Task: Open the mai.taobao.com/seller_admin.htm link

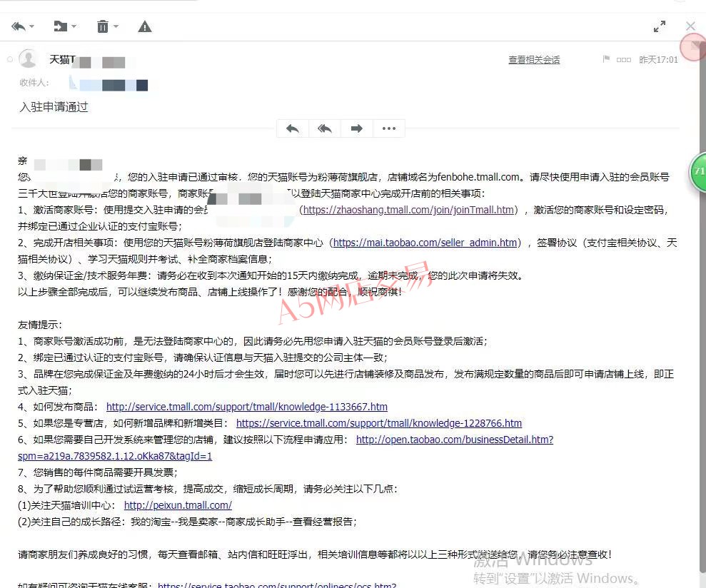Action: [425, 243]
